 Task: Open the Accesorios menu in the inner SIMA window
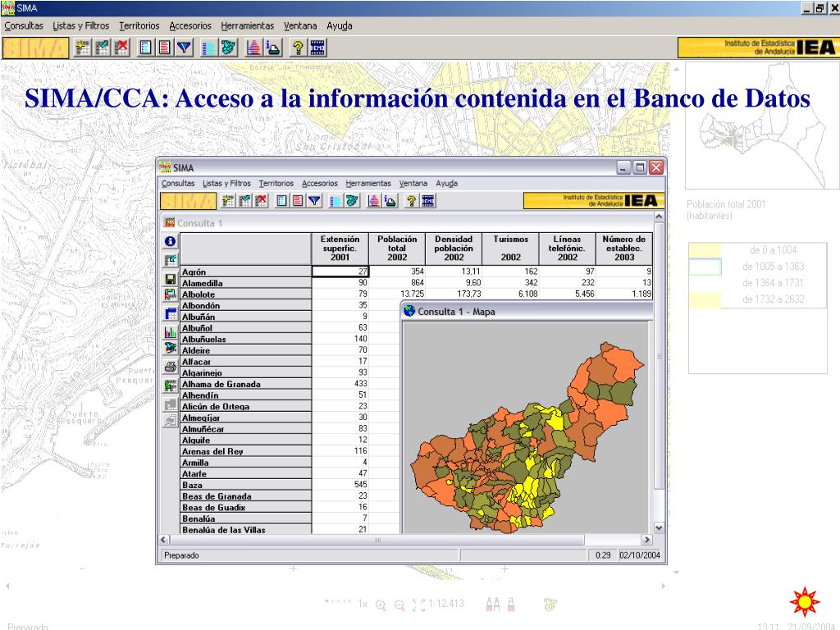(320, 183)
